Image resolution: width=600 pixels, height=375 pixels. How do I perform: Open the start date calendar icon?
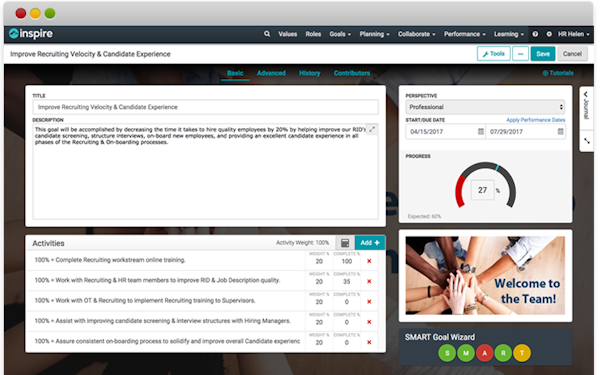pos(481,132)
